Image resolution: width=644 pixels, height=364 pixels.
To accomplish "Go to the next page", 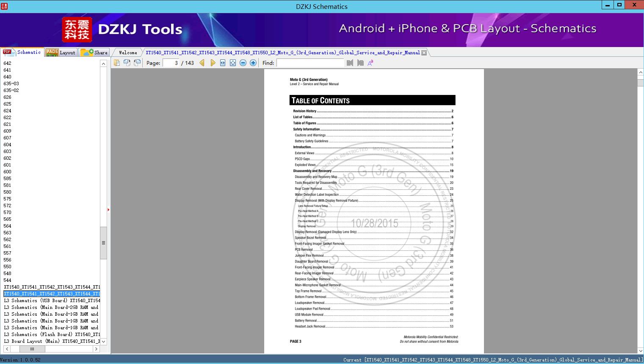I will tap(213, 63).
